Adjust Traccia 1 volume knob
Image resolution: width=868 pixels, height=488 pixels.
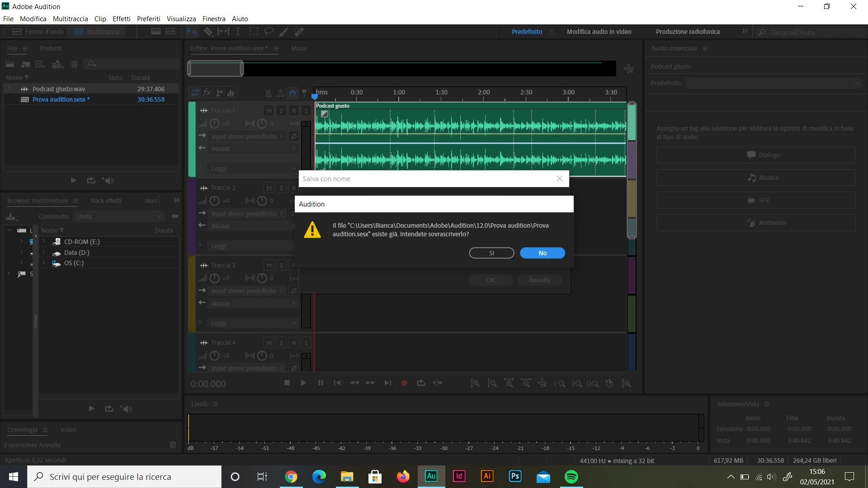pos(215,123)
